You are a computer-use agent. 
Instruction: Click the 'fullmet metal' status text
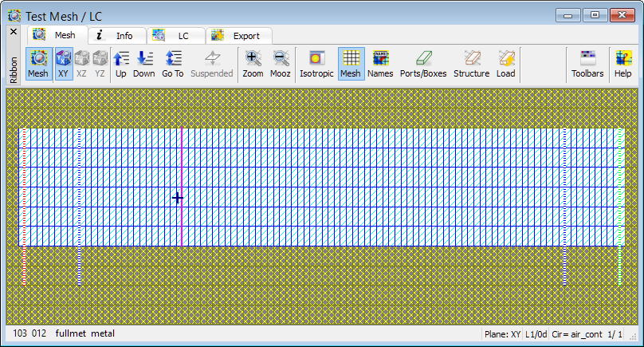tap(85, 333)
